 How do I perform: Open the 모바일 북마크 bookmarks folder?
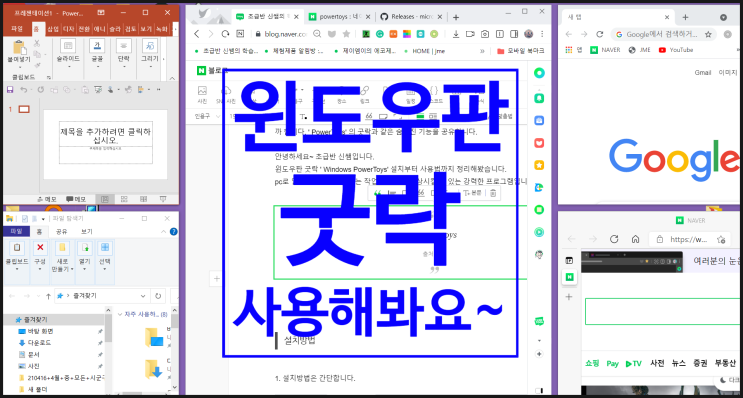520,51
